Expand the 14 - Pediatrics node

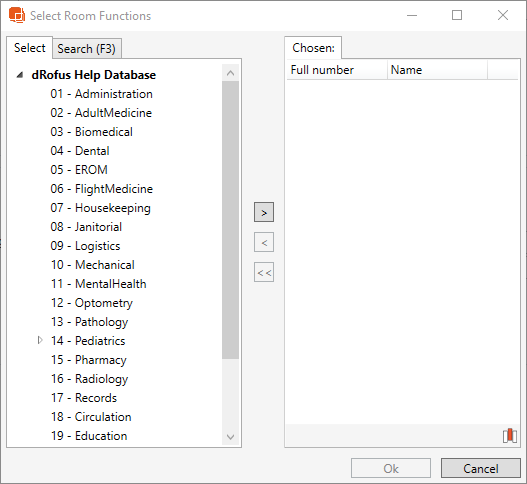pos(40,340)
